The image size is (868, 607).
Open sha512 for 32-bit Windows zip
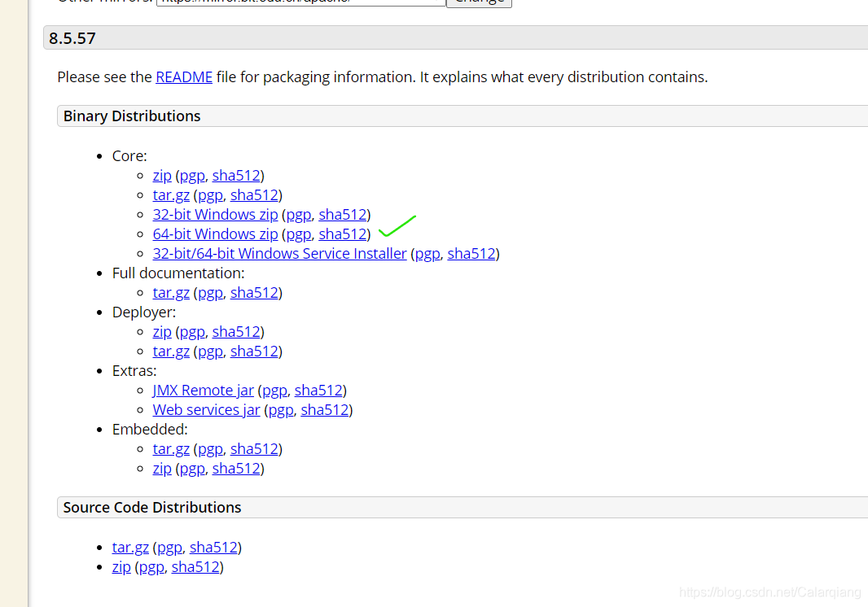click(343, 214)
